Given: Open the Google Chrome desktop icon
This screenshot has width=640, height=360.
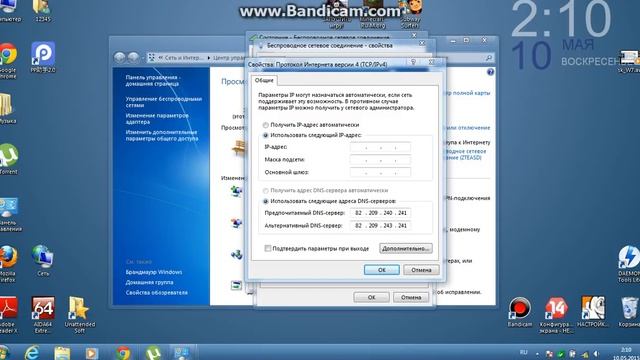Looking at the screenshot, I should pos(8,60).
